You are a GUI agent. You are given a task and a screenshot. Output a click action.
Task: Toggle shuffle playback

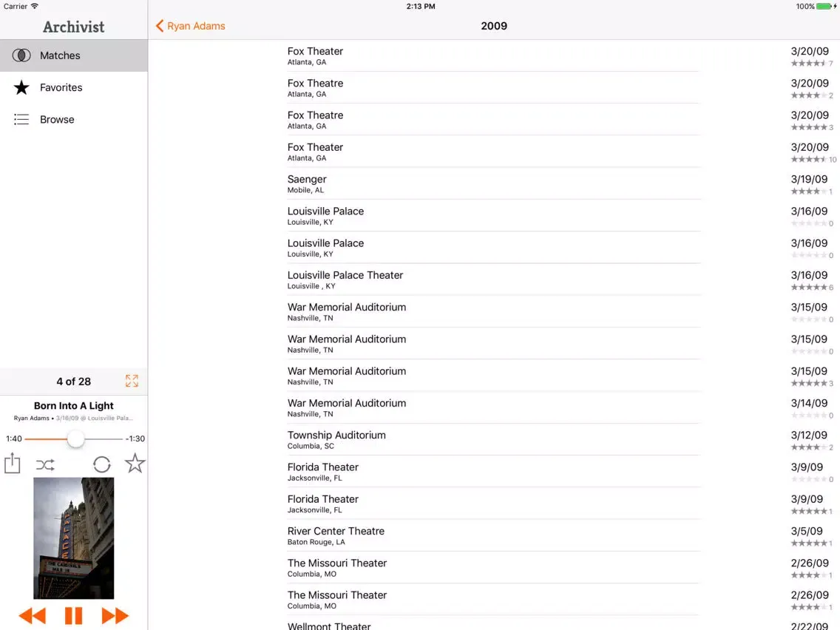point(46,464)
